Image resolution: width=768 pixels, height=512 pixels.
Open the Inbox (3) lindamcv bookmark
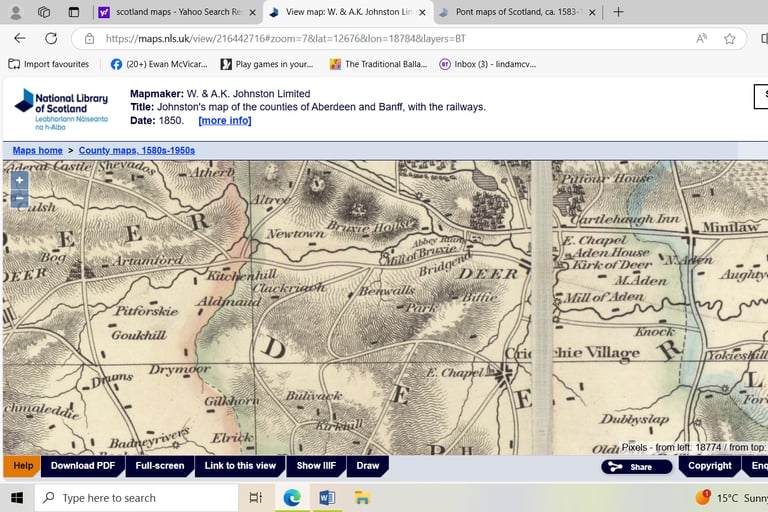pyautogui.click(x=488, y=64)
